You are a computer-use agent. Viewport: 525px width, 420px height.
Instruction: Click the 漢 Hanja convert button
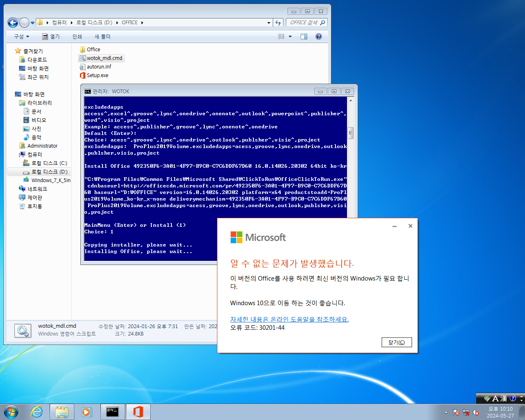[x=503, y=399]
